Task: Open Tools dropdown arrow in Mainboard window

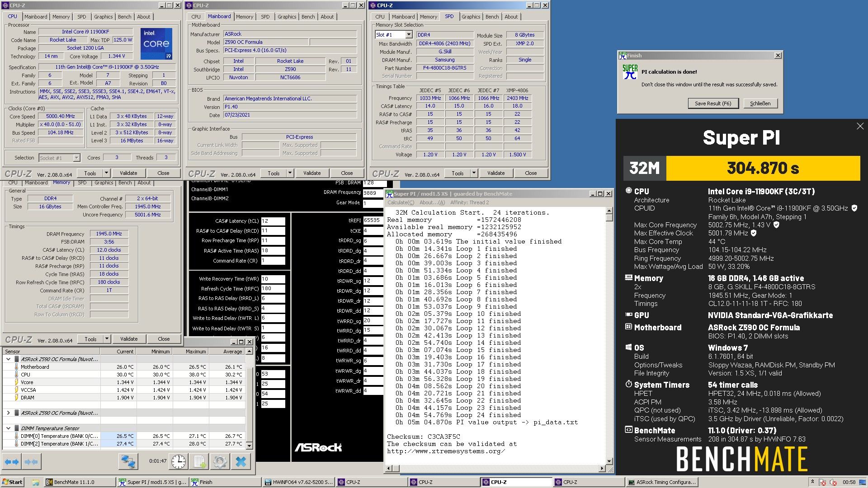Action: coord(290,173)
